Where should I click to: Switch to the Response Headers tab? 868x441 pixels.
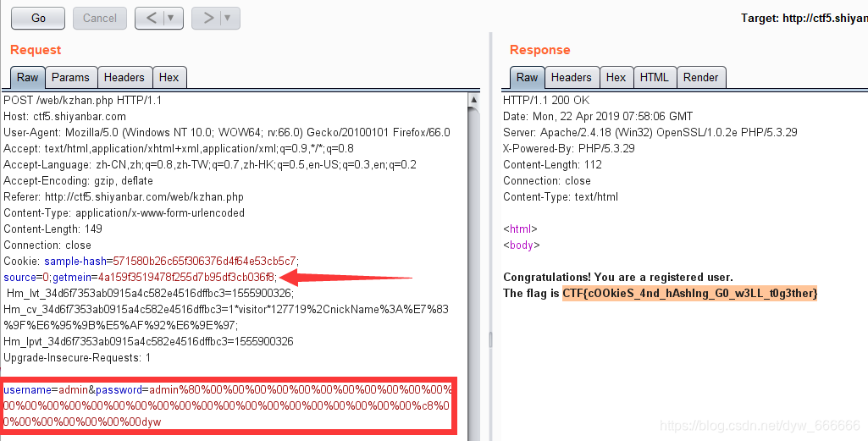point(572,78)
